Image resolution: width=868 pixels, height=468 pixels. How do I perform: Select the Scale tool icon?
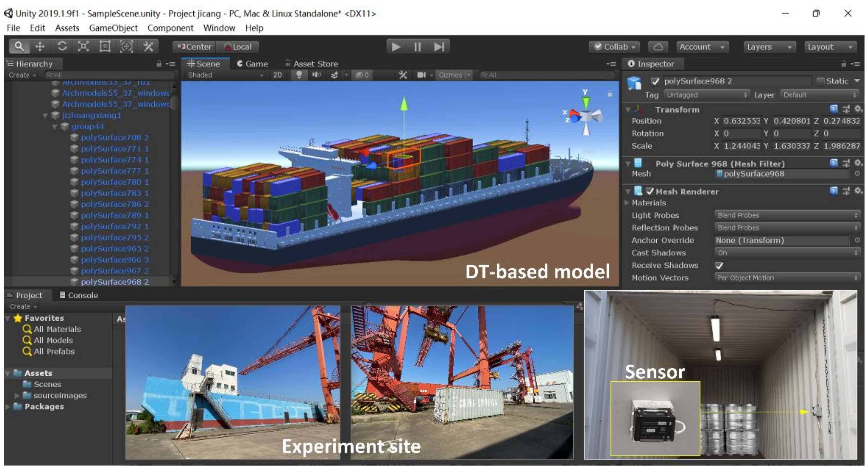[83, 47]
